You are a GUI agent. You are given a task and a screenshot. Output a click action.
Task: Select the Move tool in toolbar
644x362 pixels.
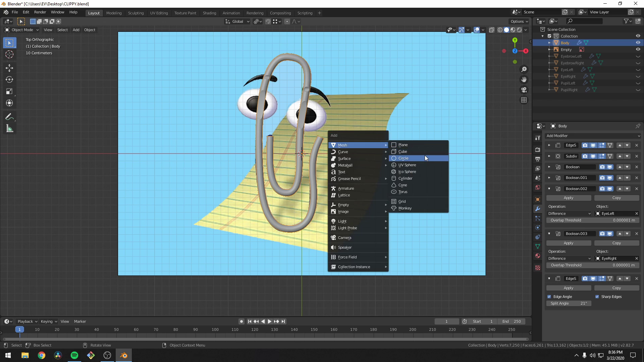(10, 68)
